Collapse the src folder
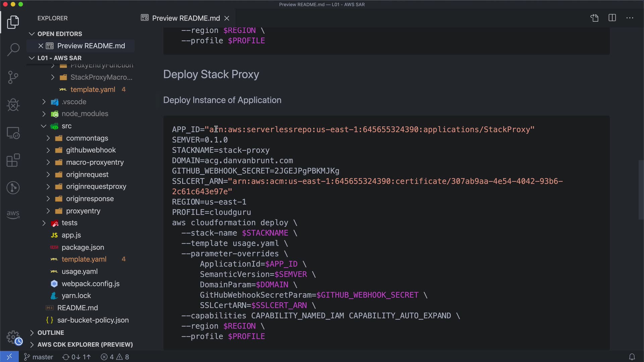The width and height of the screenshot is (644, 362). coord(66,126)
